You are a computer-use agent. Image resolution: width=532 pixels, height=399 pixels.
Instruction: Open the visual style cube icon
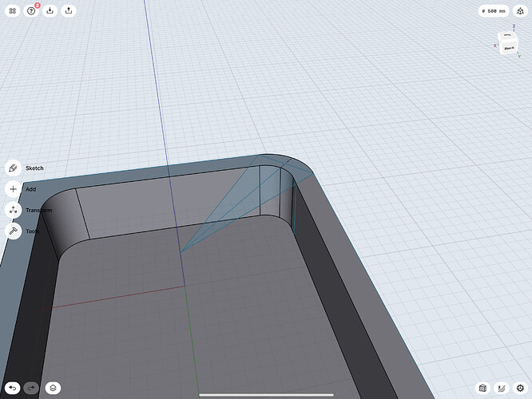pyautogui.click(x=482, y=388)
